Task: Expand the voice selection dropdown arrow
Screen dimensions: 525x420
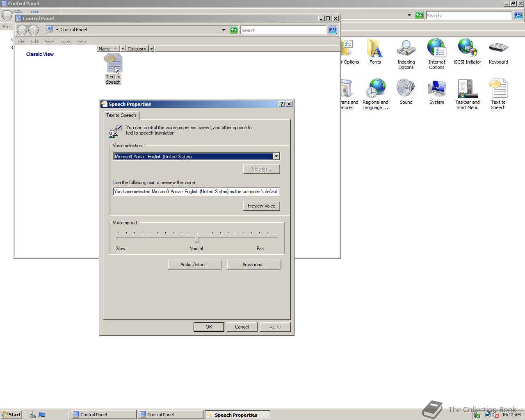Action: [276, 156]
